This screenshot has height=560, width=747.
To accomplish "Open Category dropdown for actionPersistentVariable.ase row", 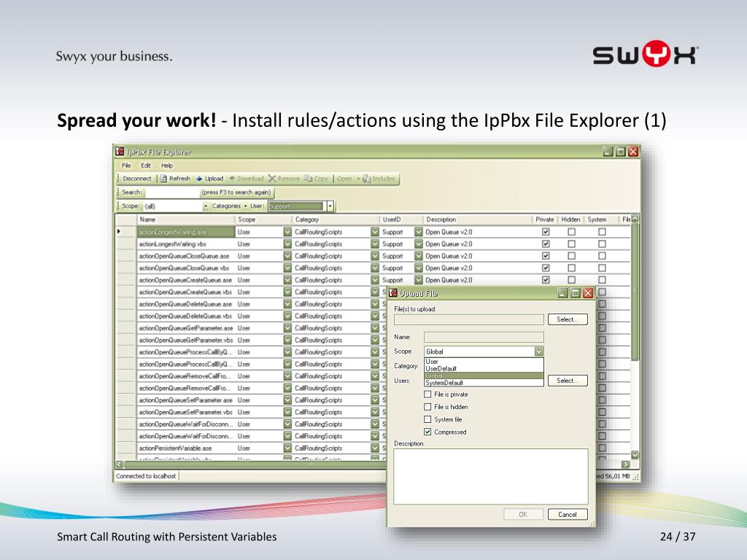I will point(375,448).
